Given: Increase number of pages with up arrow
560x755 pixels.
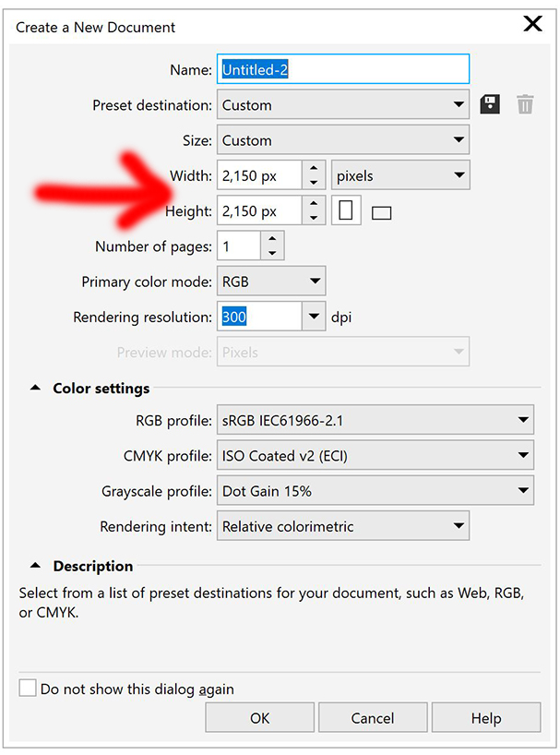Looking at the screenshot, I should 272,239.
